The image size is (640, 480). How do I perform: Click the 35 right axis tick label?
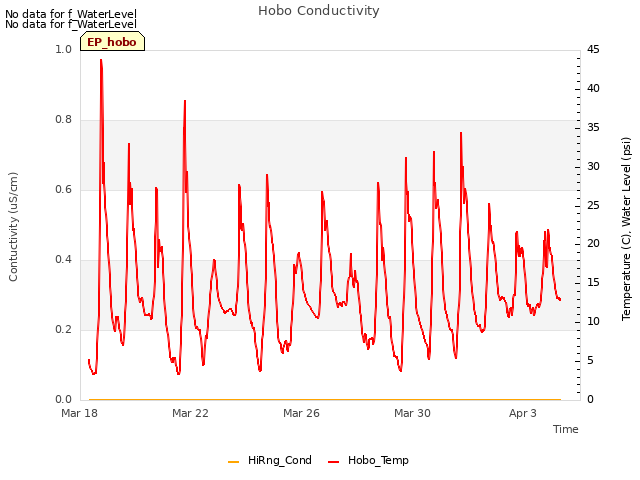(593, 127)
